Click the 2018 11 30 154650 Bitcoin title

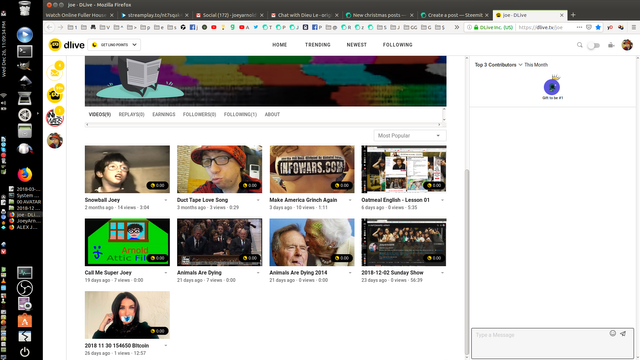click(x=117, y=346)
